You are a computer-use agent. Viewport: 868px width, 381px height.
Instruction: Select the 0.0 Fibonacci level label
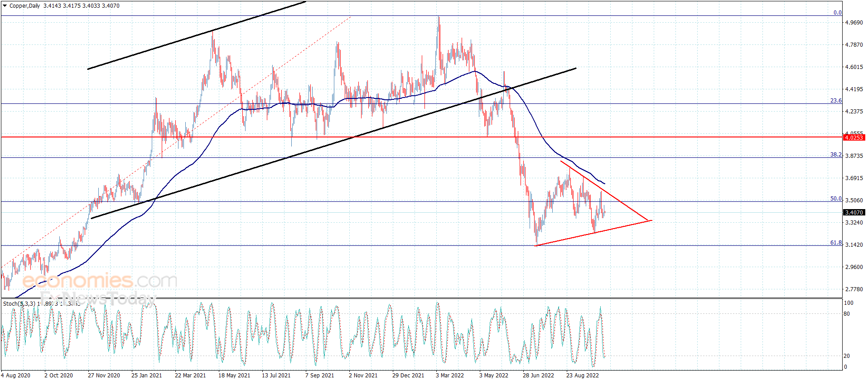pyautogui.click(x=837, y=13)
